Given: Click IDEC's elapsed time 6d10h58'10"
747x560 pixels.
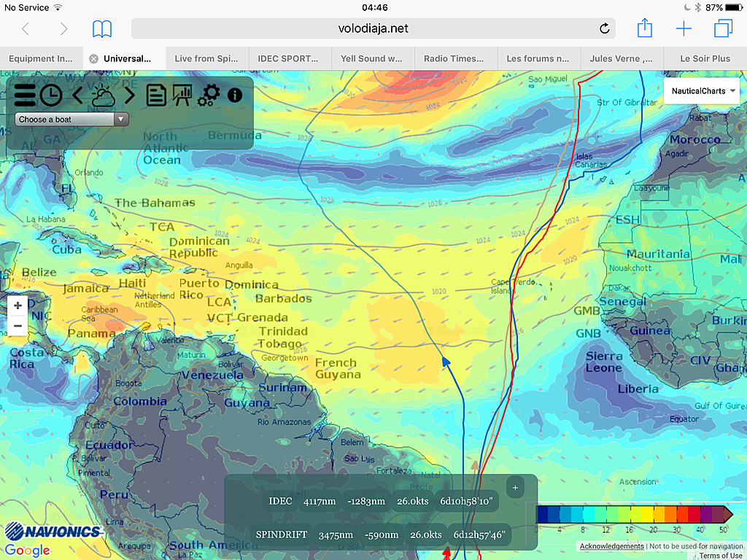Looking at the screenshot, I should 466,501.
